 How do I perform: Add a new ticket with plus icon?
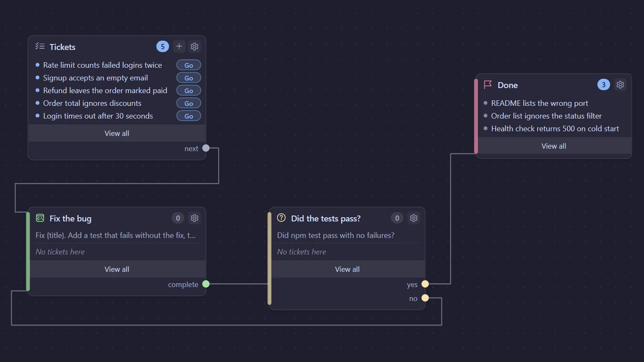coord(179,47)
